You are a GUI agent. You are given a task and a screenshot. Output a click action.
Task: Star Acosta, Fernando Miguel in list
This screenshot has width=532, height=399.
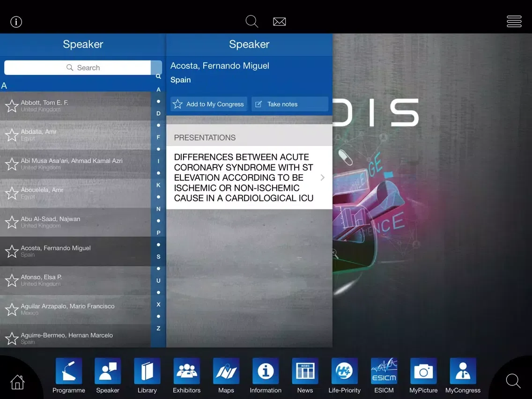[x=12, y=251]
